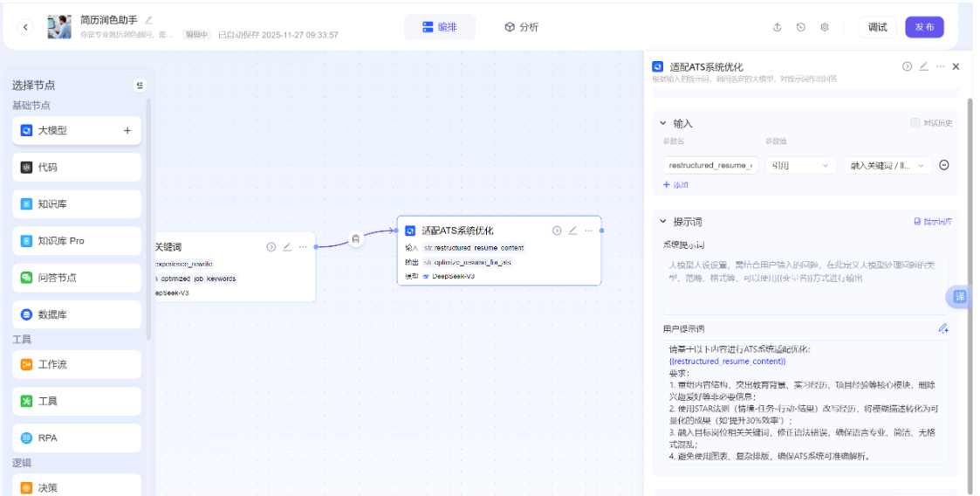
Task: Click pencil icon next to 简历润色助手 title
Action: [149, 19]
